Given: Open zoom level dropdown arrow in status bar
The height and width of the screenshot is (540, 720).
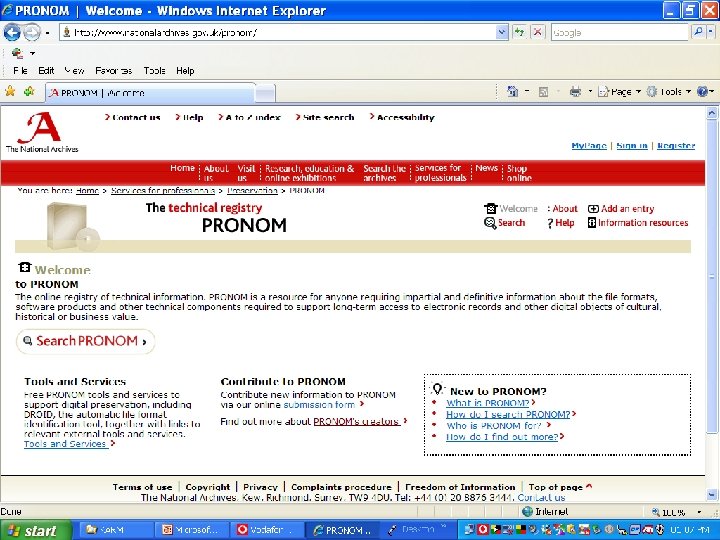Looking at the screenshot, I should pyautogui.click(x=699, y=512).
